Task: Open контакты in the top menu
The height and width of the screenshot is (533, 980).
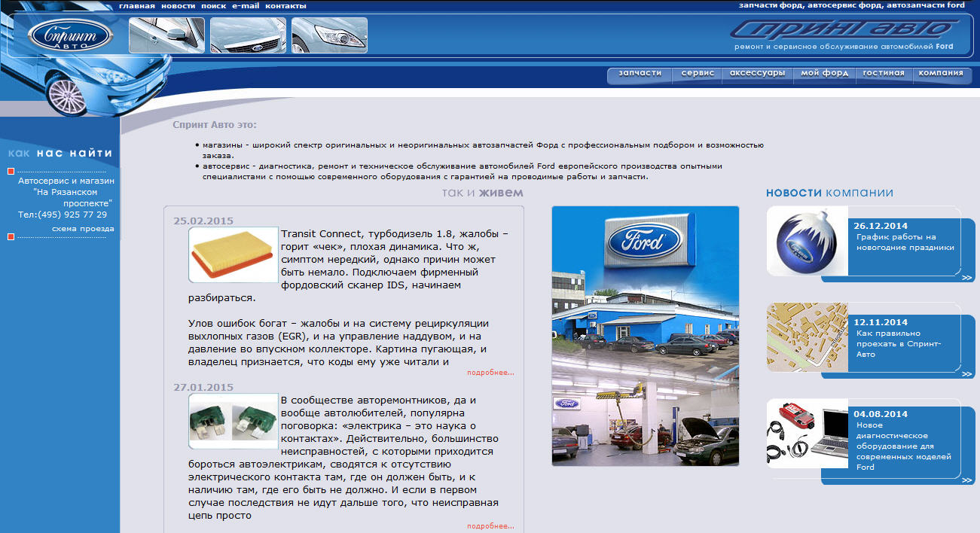Action: (x=286, y=6)
